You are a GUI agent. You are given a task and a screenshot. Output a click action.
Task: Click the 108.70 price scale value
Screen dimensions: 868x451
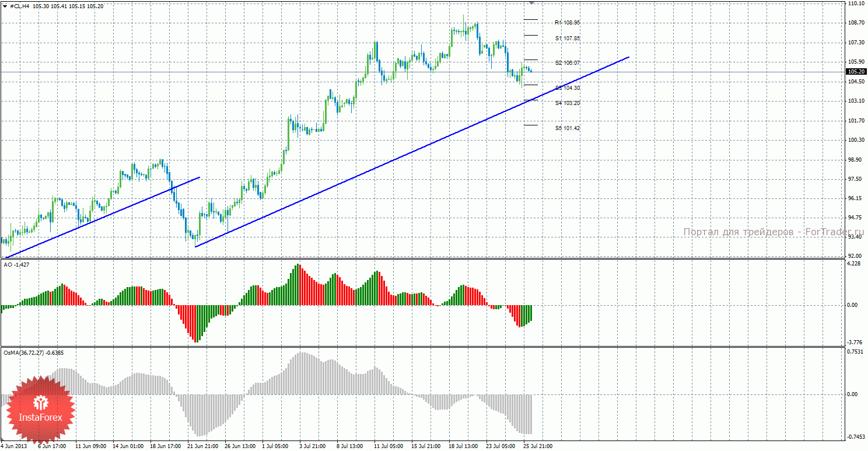click(855, 23)
